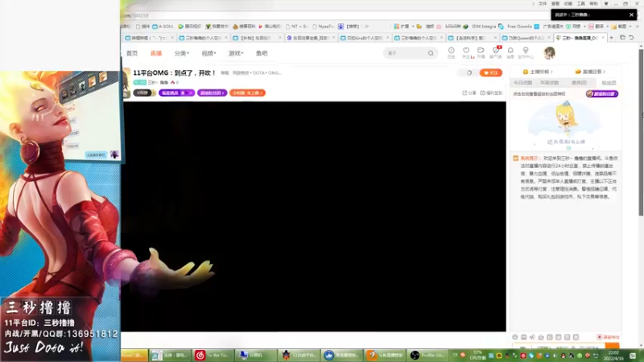This screenshot has height=362, width=644.
Task: Open the user avatar in header
Action: 549,52
